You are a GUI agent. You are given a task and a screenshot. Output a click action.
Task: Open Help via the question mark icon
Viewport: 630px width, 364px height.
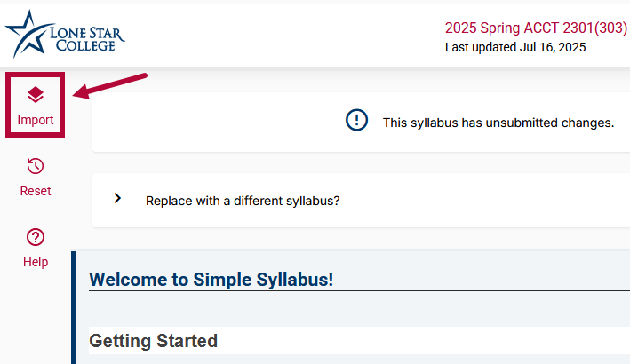(36, 237)
